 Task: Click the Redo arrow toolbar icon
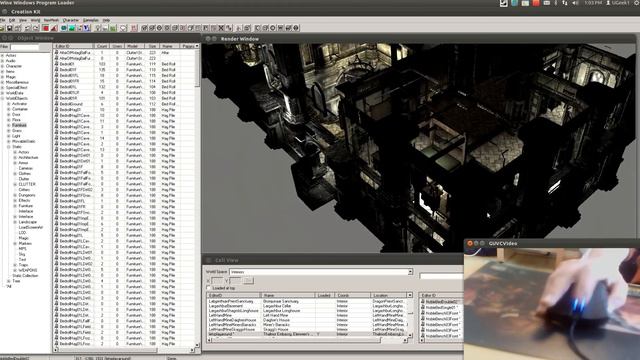(x=36, y=28)
